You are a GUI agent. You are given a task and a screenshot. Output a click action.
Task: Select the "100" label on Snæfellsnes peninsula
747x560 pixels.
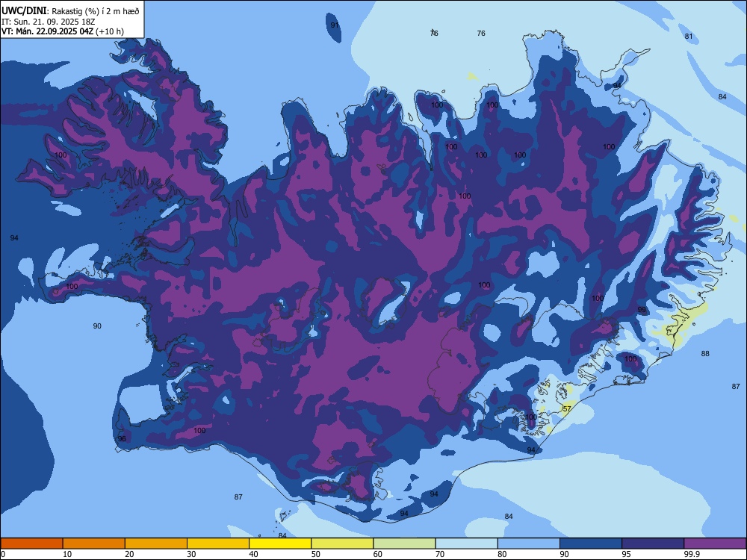[72, 286]
